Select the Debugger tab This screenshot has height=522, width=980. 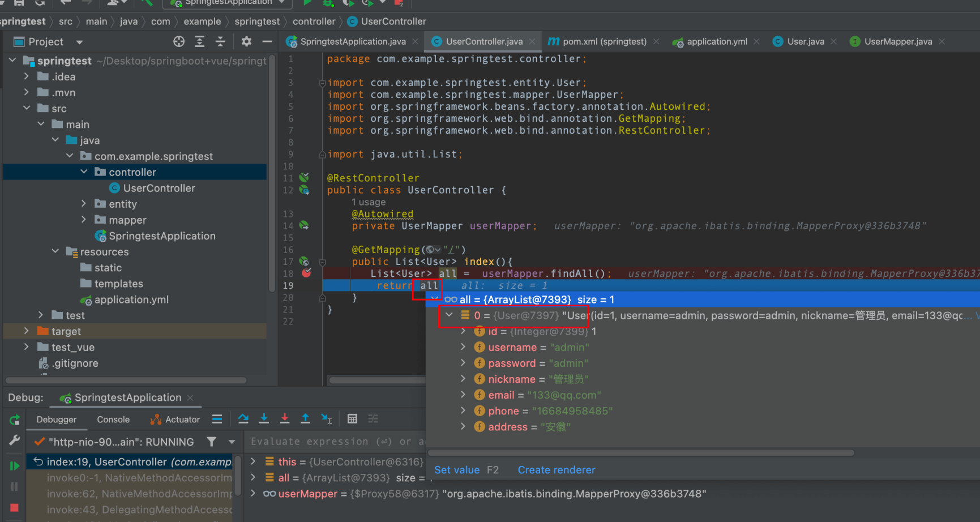point(57,420)
